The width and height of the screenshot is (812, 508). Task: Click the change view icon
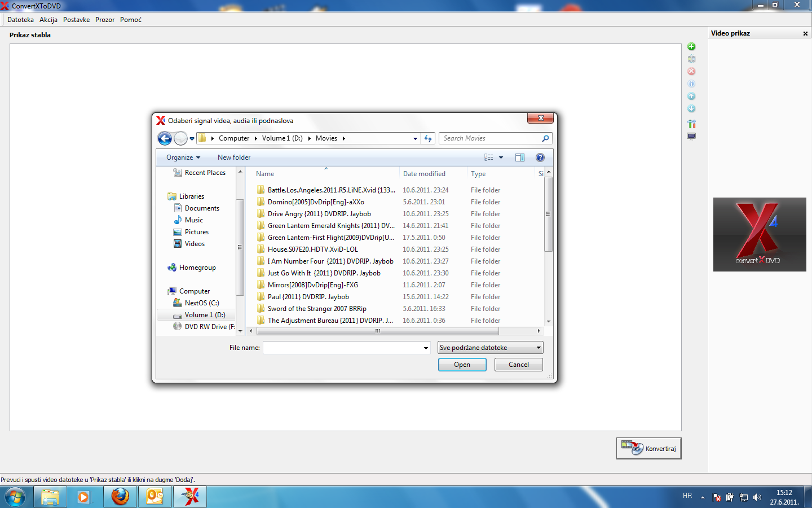(489, 157)
